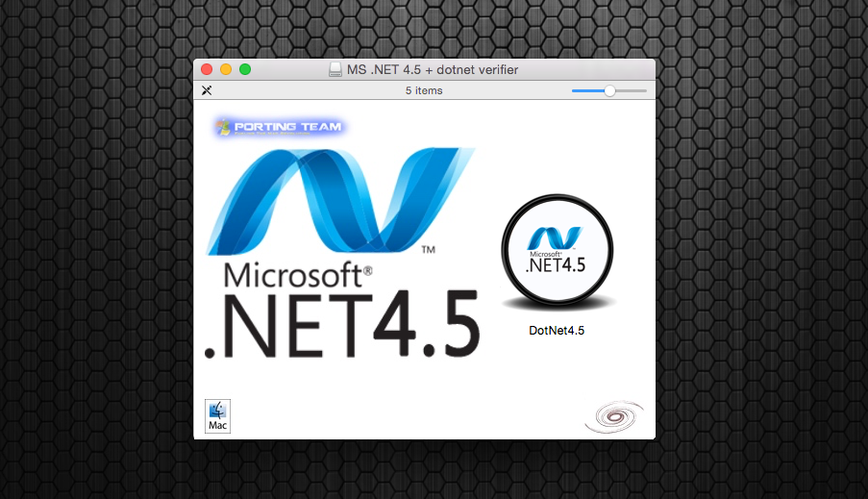The image size is (868, 499).
Task: Select the DotNet4.5 file name label
Action: click(557, 331)
